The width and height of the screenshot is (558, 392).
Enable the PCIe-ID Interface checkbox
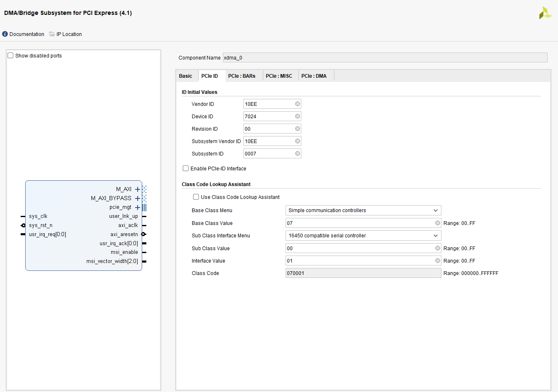pyautogui.click(x=186, y=168)
